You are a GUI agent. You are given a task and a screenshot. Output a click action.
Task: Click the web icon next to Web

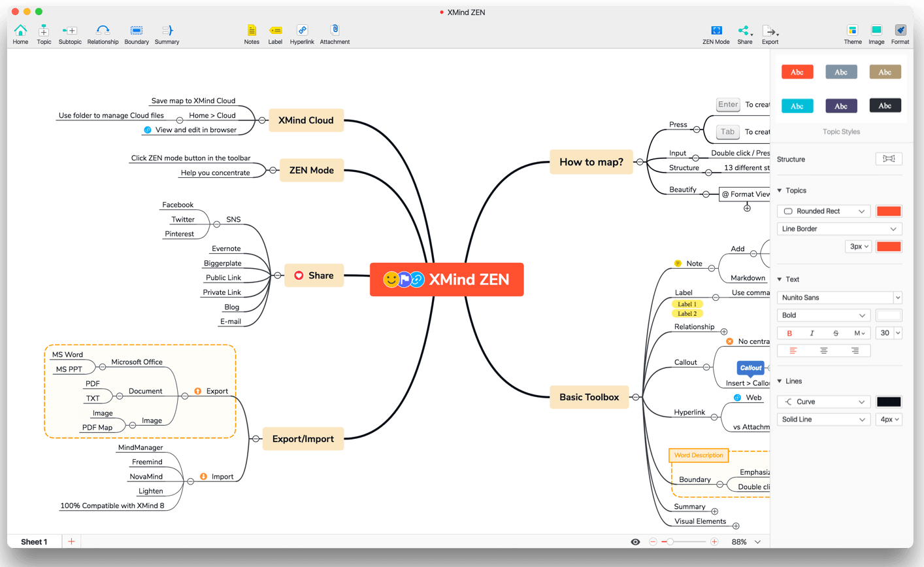click(x=737, y=398)
